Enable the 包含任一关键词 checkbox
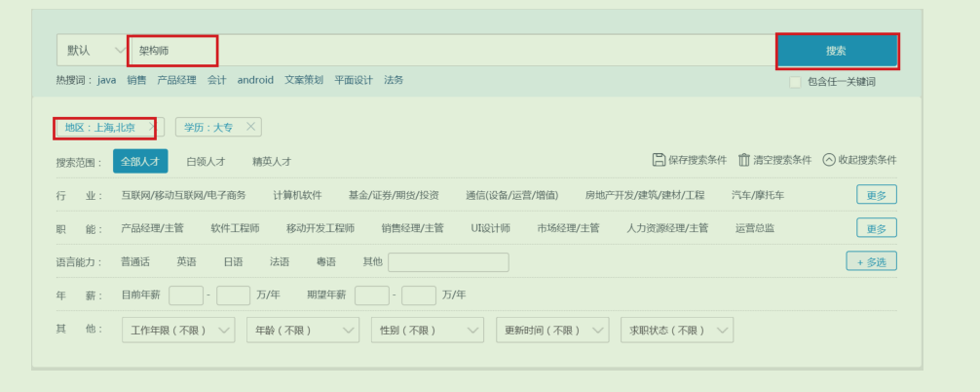Viewport: 980px width, 392px height. click(x=795, y=82)
